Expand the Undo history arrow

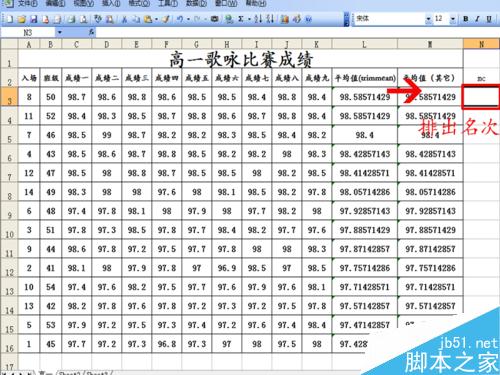point(188,19)
